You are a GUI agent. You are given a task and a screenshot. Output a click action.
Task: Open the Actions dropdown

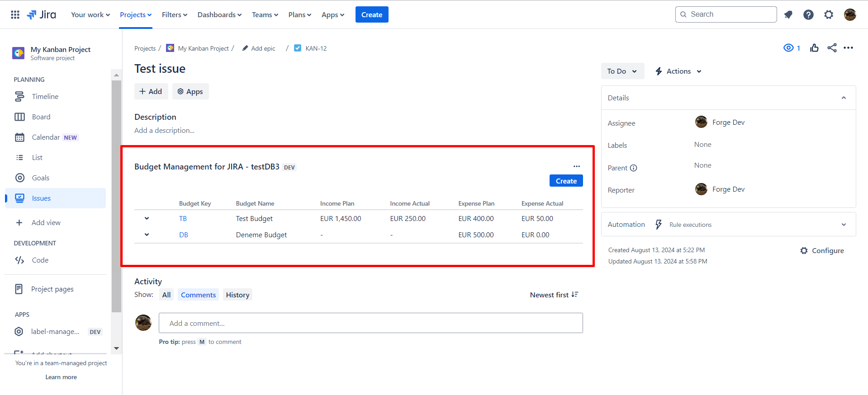tap(678, 71)
